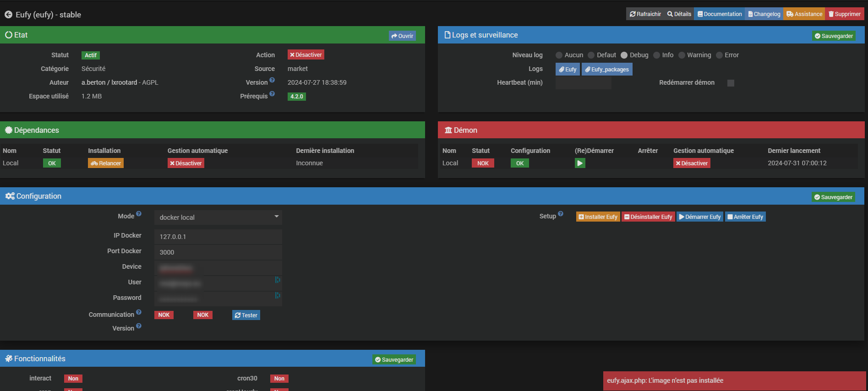Click the first NOK Communication badge
Screen dimensions: 868x391
(x=164, y=315)
